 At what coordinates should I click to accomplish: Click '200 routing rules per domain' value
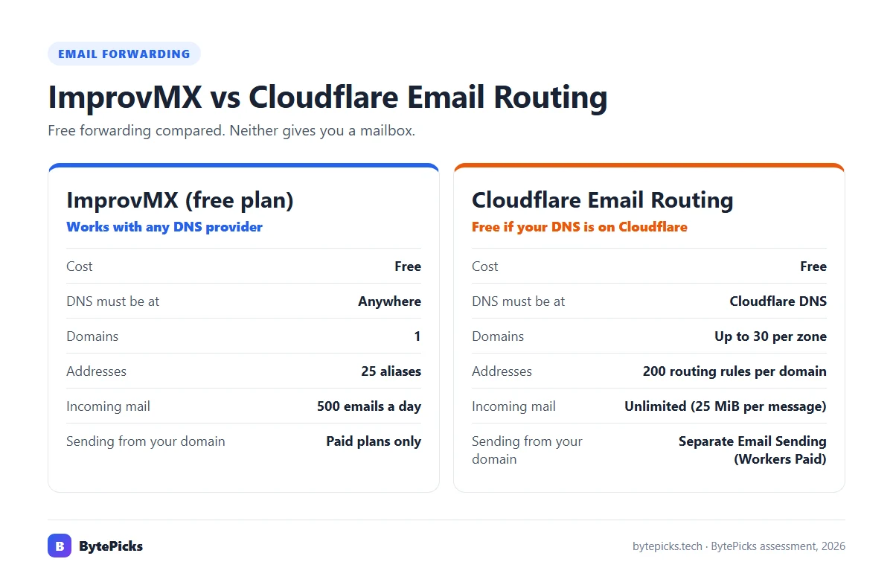pyautogui.click(x=734, y=371)
